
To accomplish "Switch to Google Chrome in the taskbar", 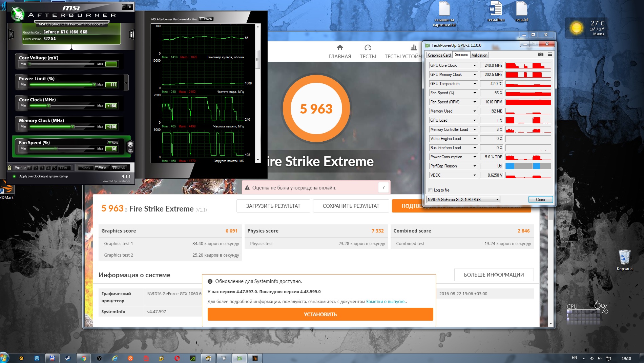I will point(83,358).
